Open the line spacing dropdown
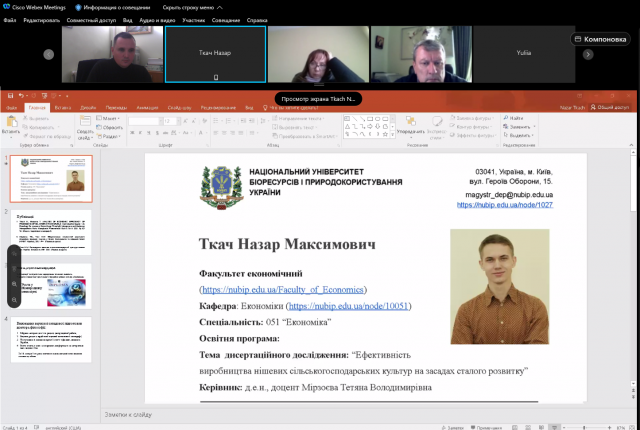The image size is (640, 430). pos(264,121)
